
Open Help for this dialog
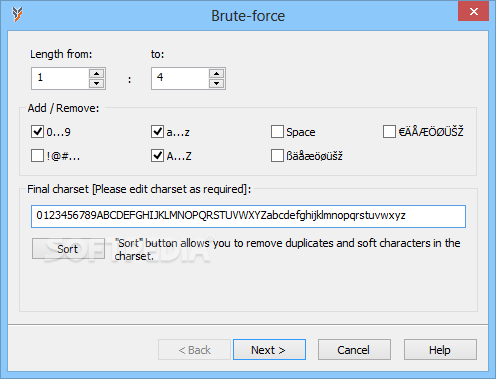(440, 350)
